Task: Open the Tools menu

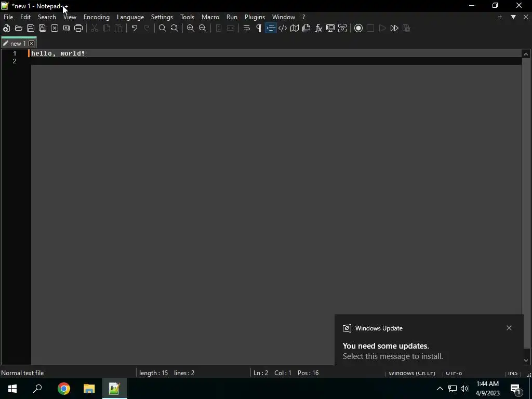Action: pyautogui.click(x=187, y=17)
